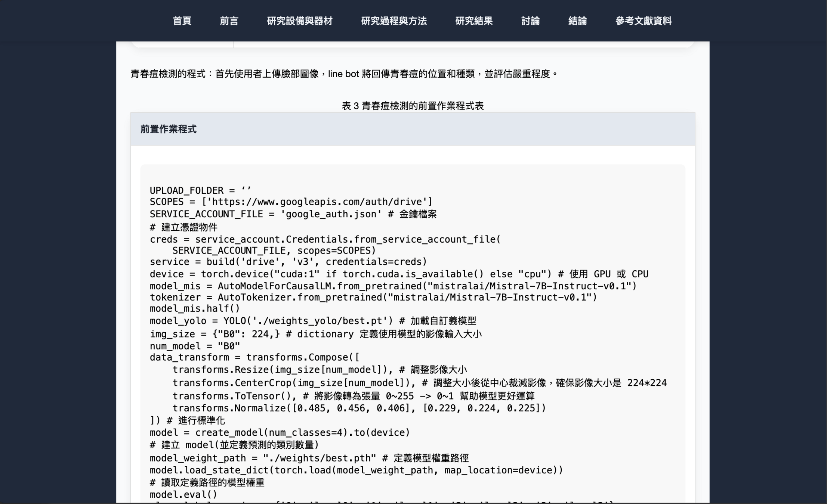Click the UPLOAD_FOLDER code line
Image resolution: width=827 pixels, height=504 pixels.
coord(200,190)
